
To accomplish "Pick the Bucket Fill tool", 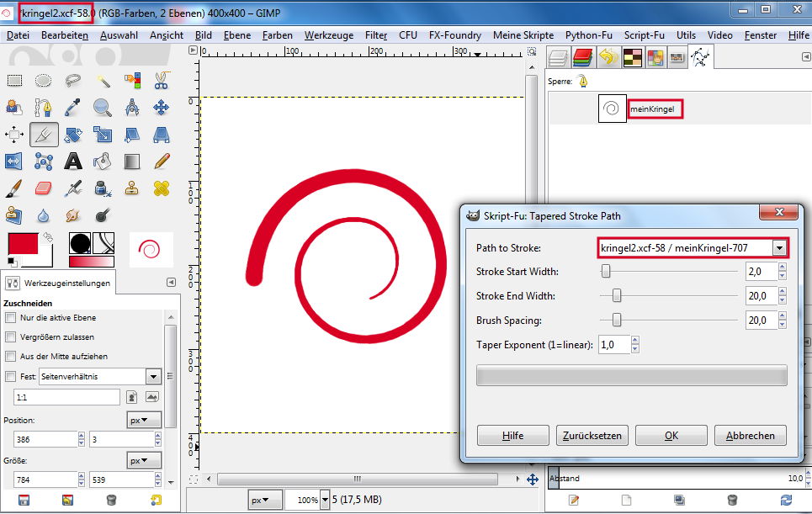I will (x=103, y=161).
